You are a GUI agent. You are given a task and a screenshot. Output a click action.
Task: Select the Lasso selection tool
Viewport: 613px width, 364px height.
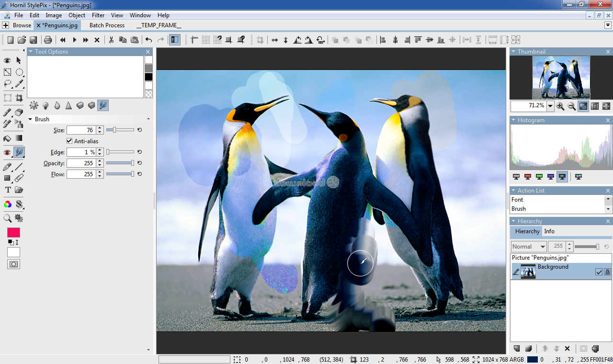point(7,84)
